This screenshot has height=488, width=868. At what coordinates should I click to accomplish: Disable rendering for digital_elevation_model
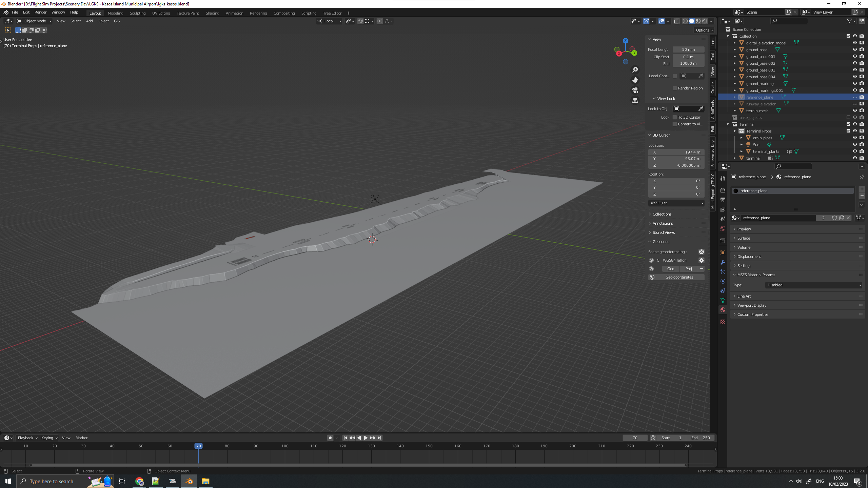click(862, 43)
